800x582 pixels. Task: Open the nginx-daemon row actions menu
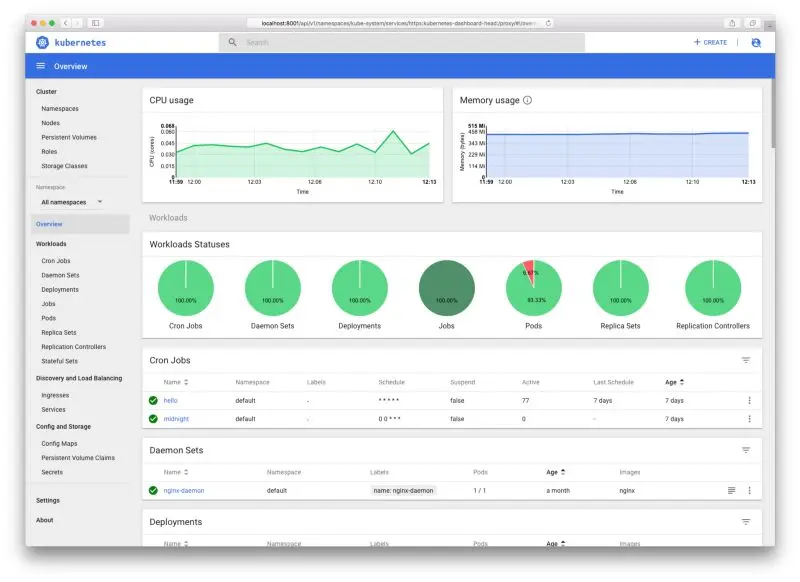(x=749, y=490)
